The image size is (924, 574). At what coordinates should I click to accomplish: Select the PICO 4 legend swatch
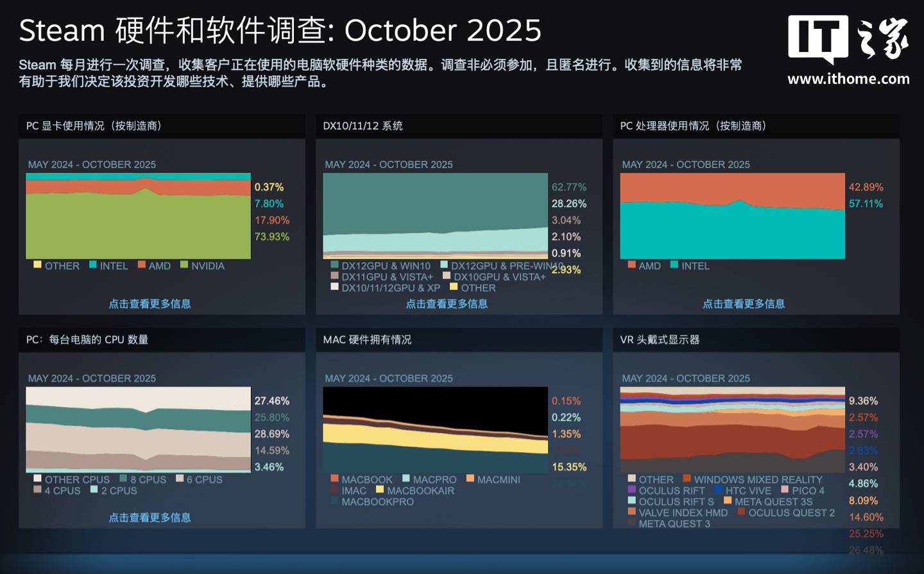point(785,489)
